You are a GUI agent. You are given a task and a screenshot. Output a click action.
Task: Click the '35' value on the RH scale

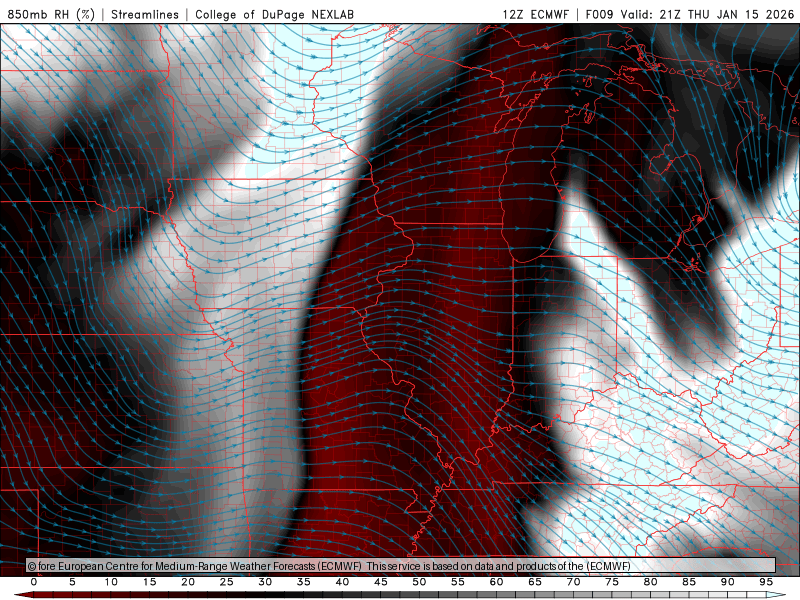pyautogui.click(x=304, y=582)
